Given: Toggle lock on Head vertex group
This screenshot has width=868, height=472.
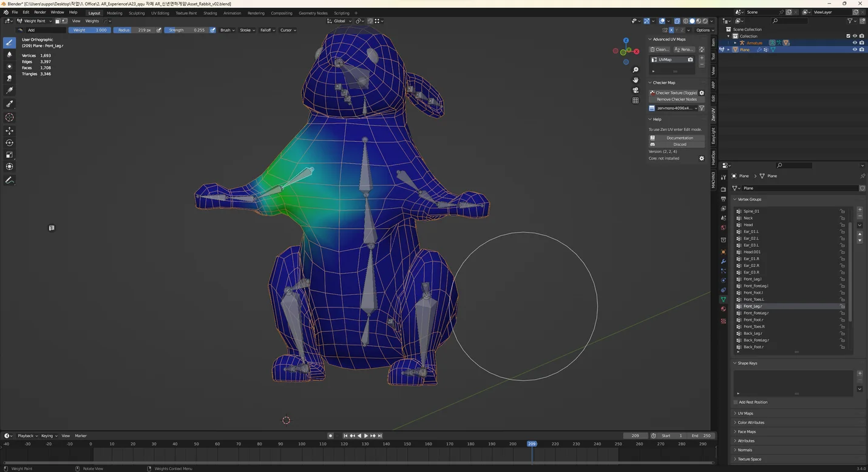Looking at the screenshot, I should point(843,224).
